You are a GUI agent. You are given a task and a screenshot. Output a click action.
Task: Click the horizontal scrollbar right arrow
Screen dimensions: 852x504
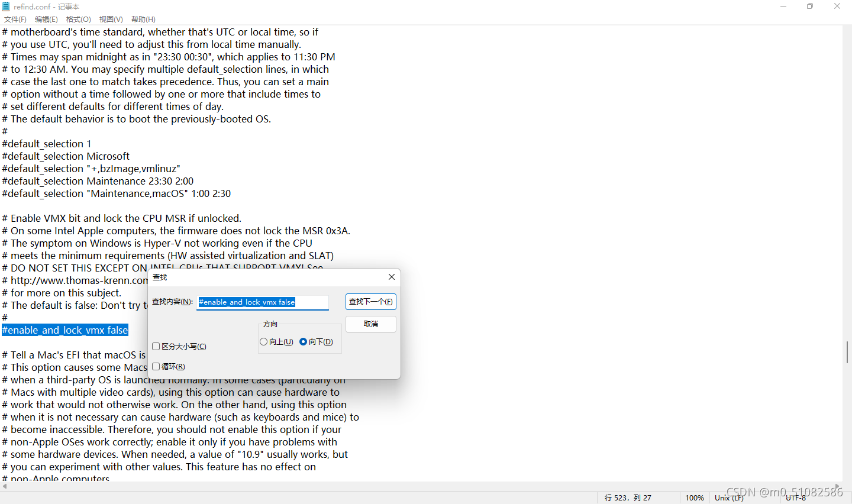[837, 486]
